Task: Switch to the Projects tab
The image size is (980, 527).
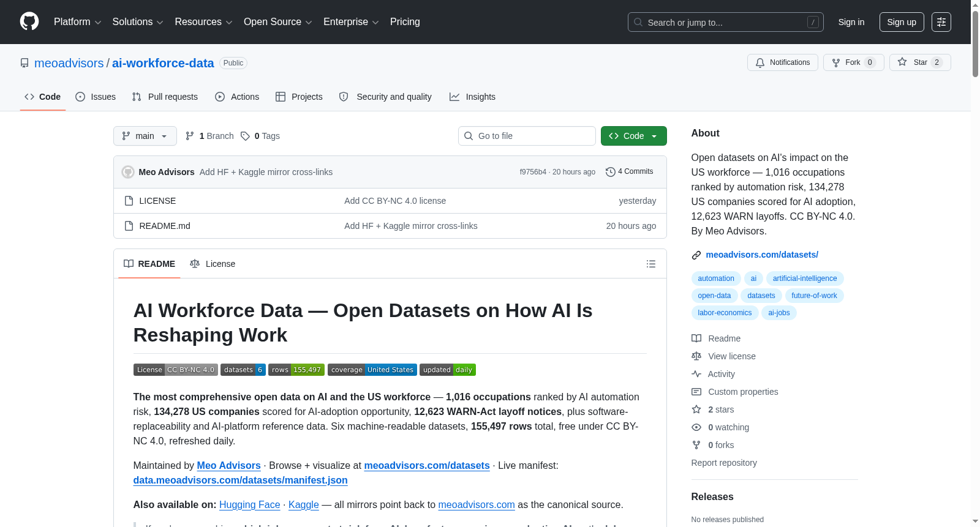Action: pyautogui.click(x=299, y=97)
